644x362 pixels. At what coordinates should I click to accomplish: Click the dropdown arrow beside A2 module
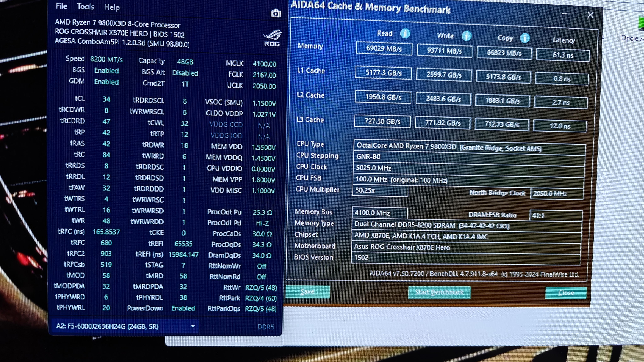(x=193, y=326)
